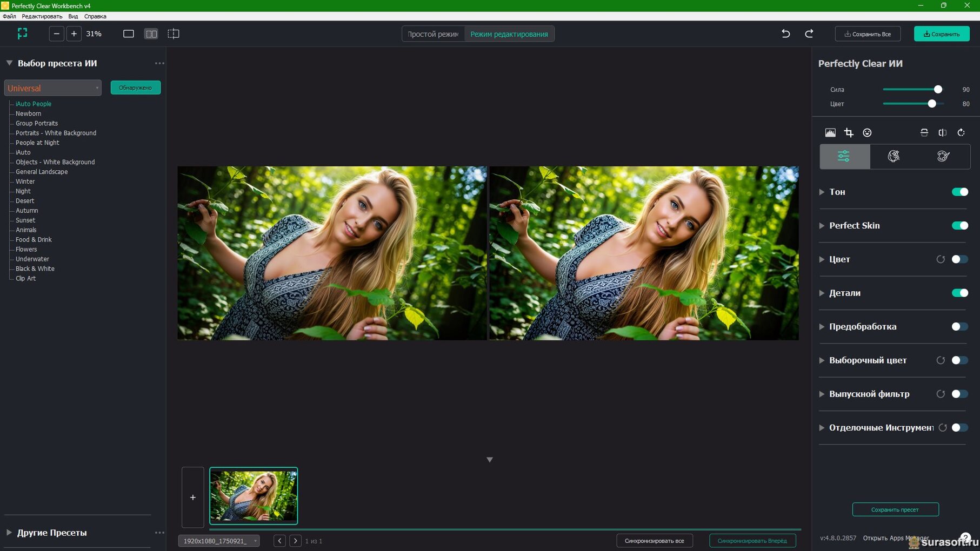Expand Другие Пресеты panel
980x551 pixels.
tap(9, 533)
